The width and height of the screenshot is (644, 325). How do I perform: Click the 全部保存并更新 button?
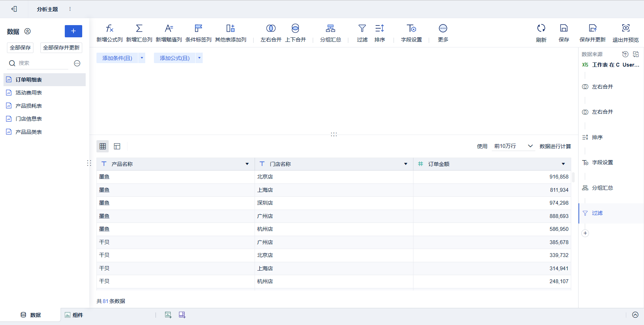pyautogui.click(x=61, y=48)
